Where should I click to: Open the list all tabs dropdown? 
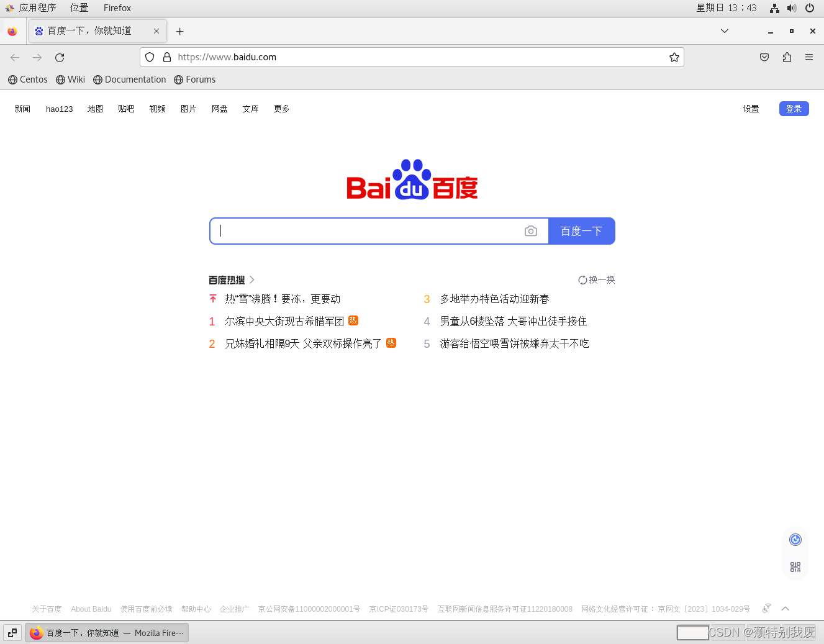(x=724, y=31)
